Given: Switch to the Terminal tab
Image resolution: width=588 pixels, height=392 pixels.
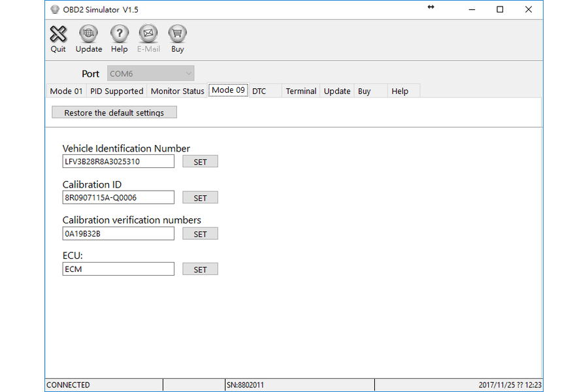Looking at the screenshot, I should (x=301, y=91).
